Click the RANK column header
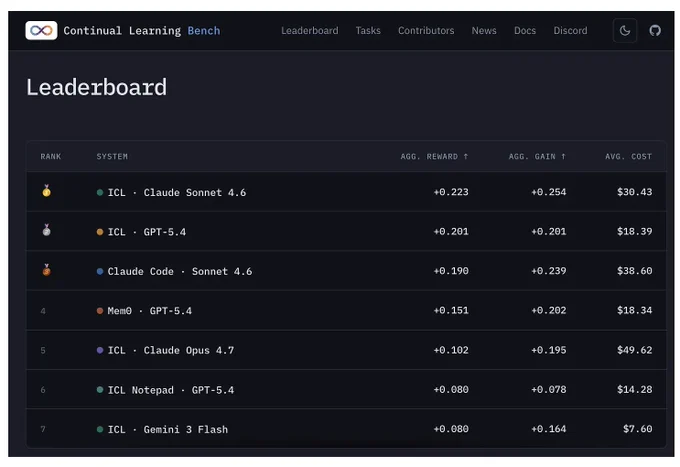The height and width of the screenshot is (467, 680). pos(51,157)
